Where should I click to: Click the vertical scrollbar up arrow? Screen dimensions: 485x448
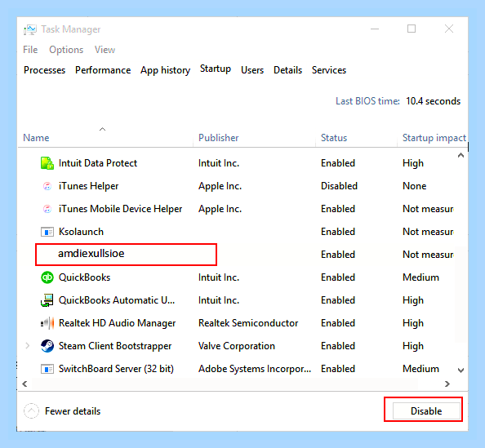pyautogui.click(x=461, y=155)
